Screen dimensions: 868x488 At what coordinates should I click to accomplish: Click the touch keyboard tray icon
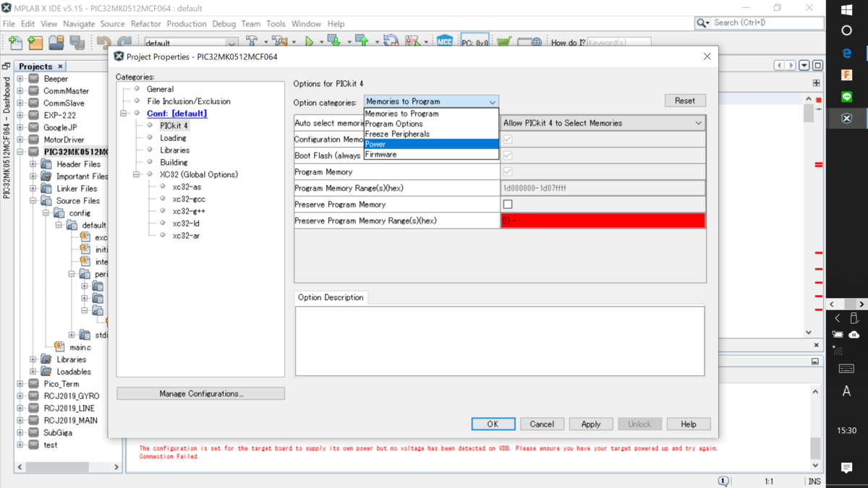pyautogui.click(x=847, y=369)
